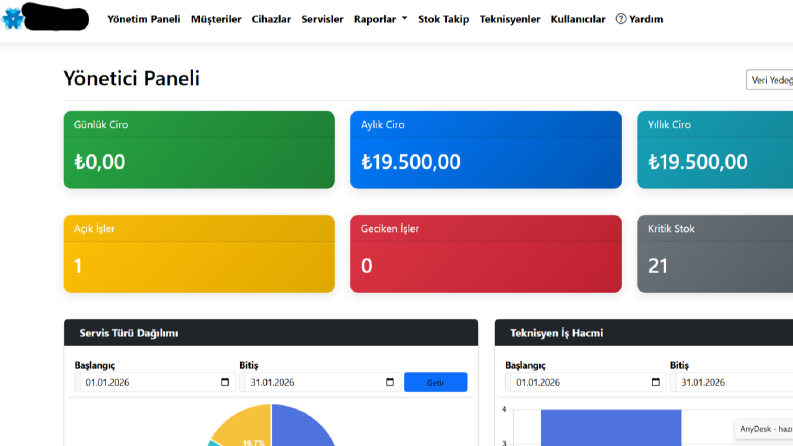Open Stok Takip page
This screenshot has height=446, width=793.
[444, 19]
